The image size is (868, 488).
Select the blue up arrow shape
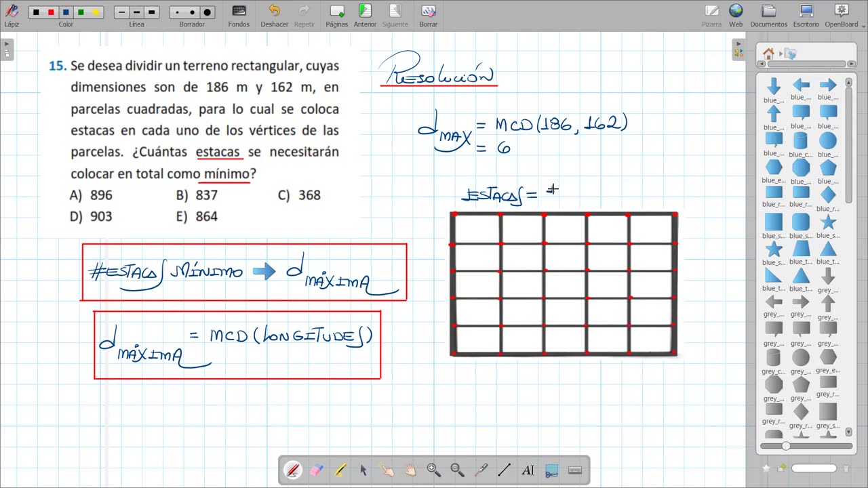coord(774,113)
